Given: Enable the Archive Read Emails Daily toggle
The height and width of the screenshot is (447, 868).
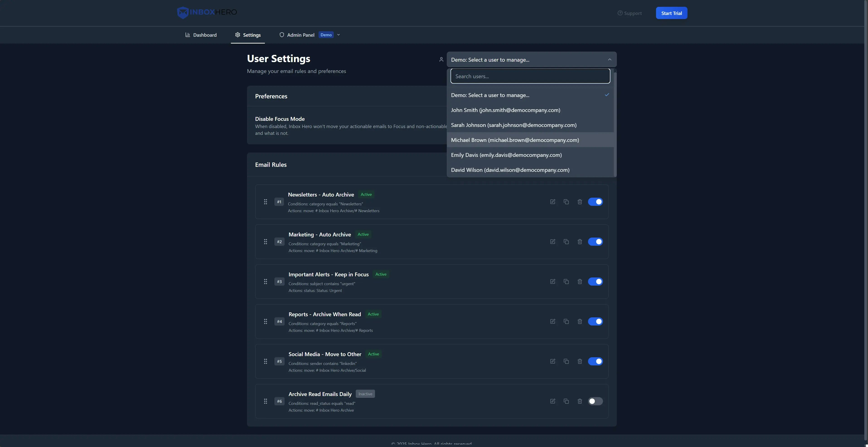Looking at the screenshot, I should coord(595,401).
